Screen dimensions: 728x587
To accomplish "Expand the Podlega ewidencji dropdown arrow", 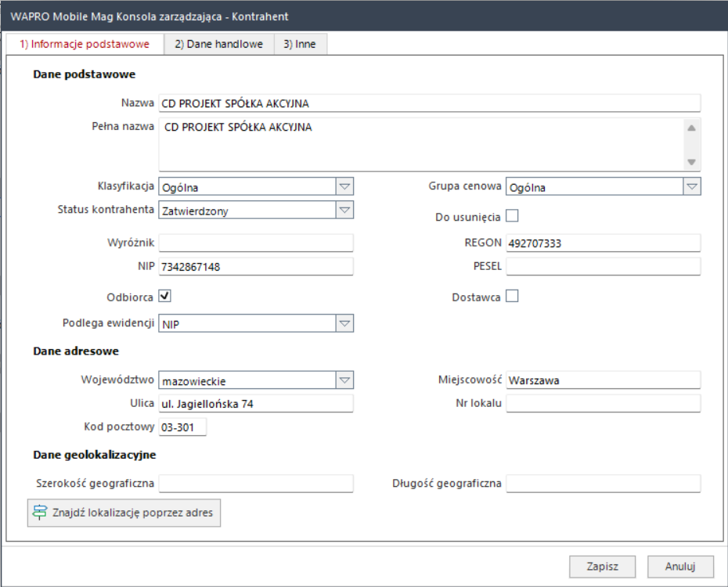I will 344,323.
